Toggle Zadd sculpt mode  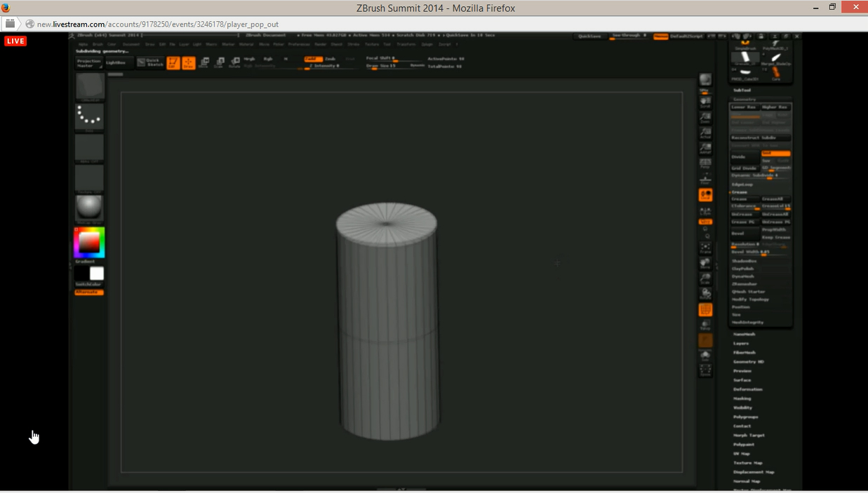[x=313, y=59]
